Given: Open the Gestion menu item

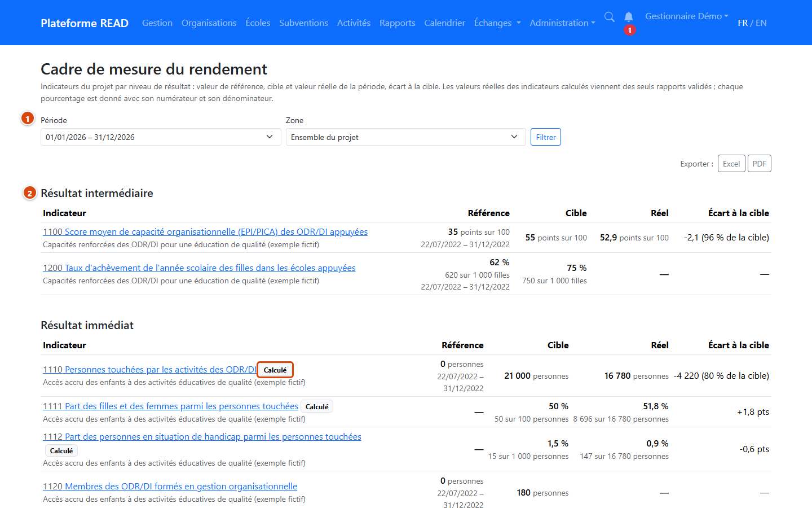Looking at the screenshot, I should (157, 23).
